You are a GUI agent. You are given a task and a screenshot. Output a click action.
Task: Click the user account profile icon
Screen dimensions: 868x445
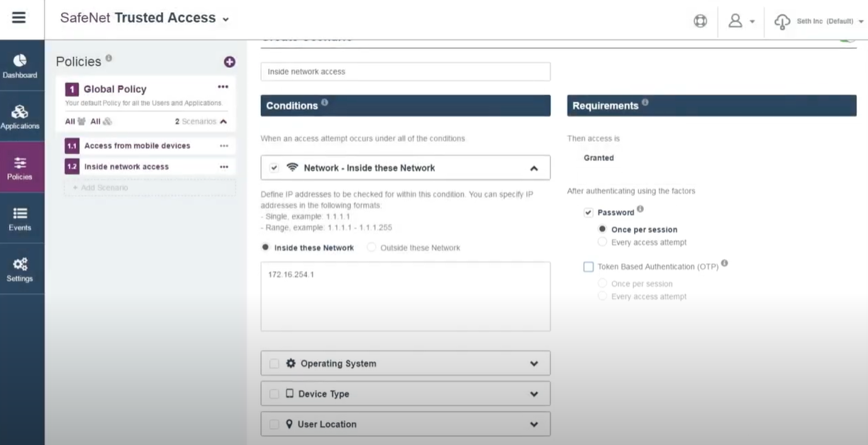pos(734,21)
